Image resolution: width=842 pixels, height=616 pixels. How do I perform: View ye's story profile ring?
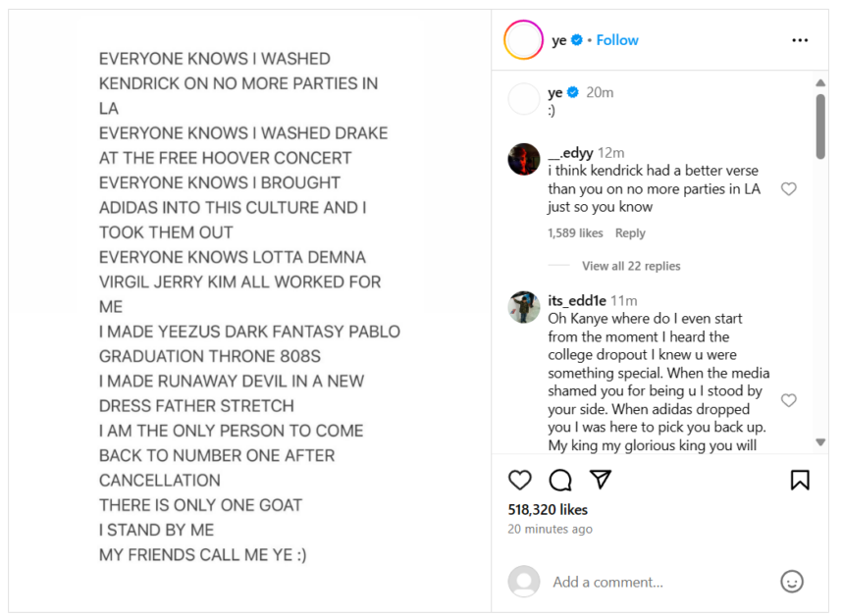(523, 39)
